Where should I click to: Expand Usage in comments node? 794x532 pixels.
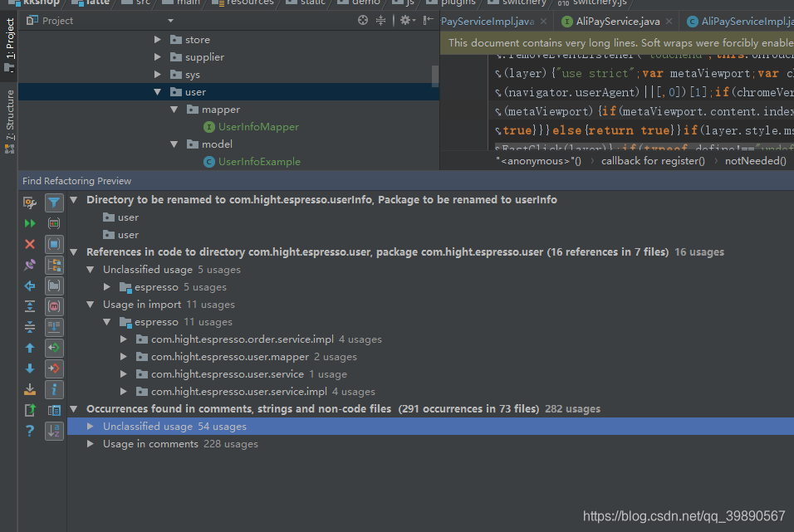coord(91,444)
